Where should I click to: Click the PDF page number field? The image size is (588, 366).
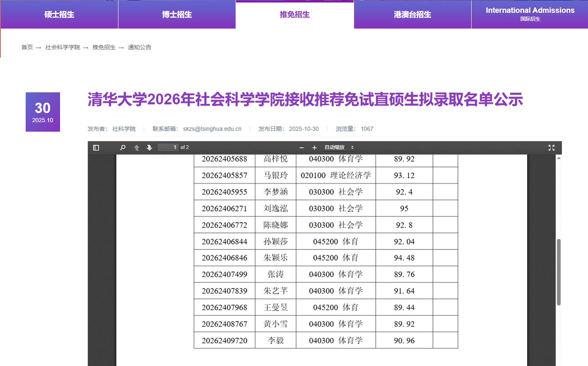point(168,148)
